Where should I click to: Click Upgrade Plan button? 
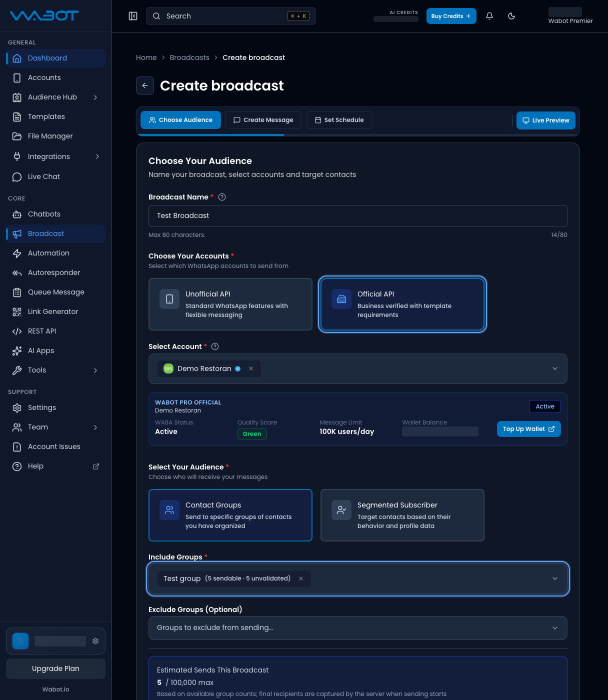(55, 668)
